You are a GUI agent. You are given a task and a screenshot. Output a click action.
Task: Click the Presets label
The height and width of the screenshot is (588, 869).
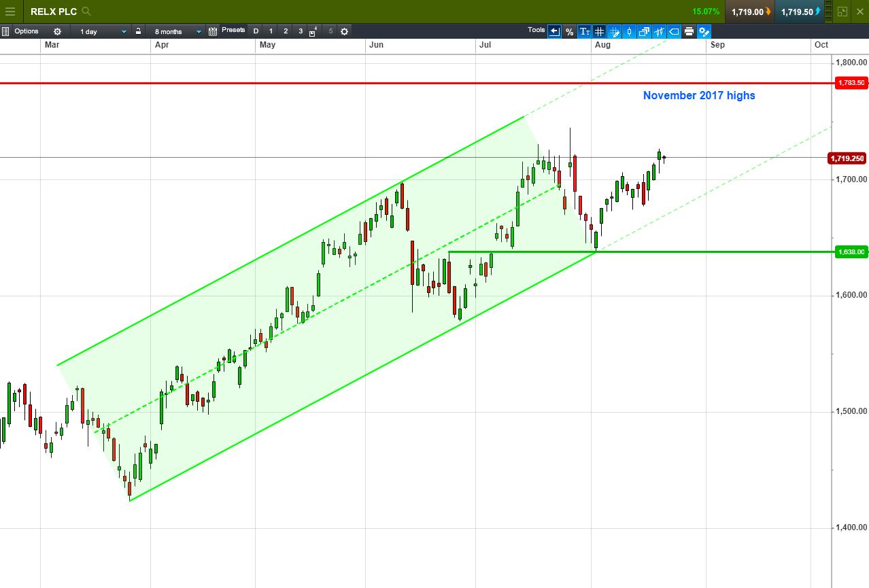pyautogui.click(x=233, y=30)
